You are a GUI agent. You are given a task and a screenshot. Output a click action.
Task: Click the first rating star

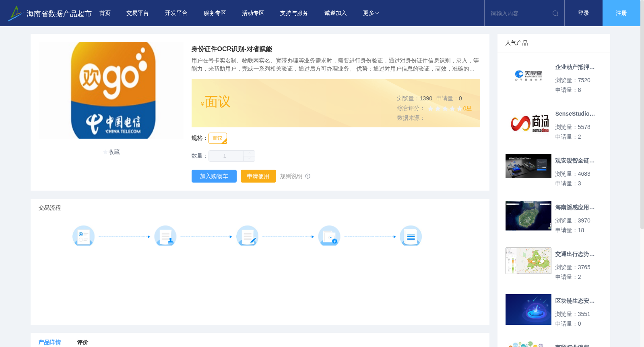click(x=431, y=108)
